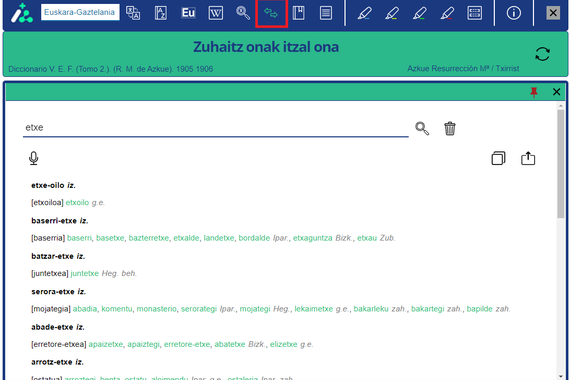Open the synonym baserri
This screenshot has height=380, width=570.
(79, 238)
